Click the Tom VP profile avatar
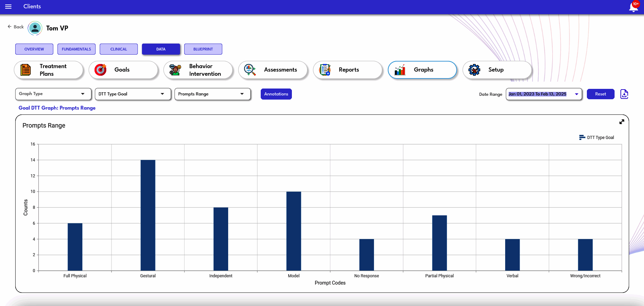644x306 pixels. pyautogui.click(x=35, y=28)
